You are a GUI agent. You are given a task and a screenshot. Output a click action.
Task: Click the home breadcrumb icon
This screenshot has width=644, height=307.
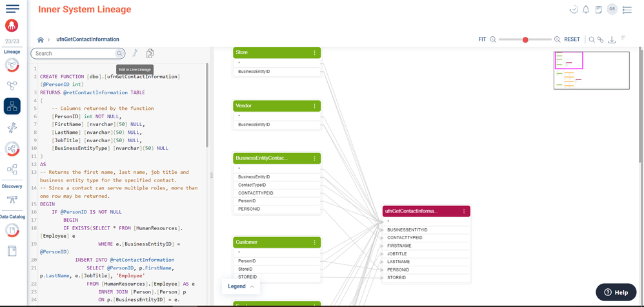tap(40, 39)
